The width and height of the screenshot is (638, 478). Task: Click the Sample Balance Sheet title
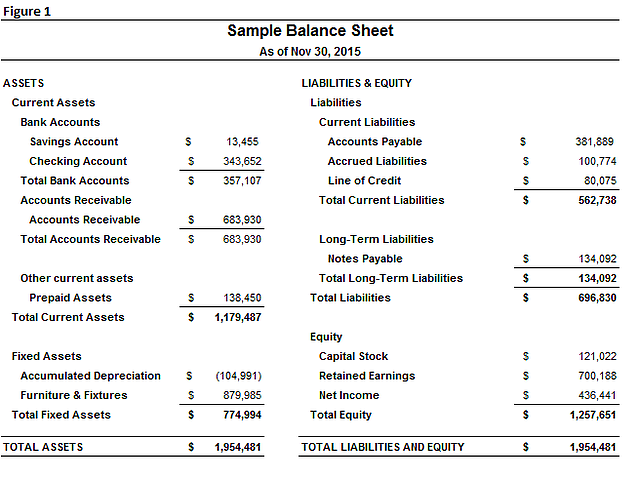point(310,31)
